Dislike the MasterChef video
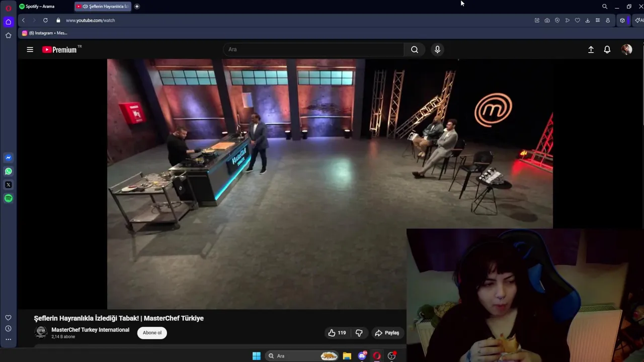 coord(359,333)
